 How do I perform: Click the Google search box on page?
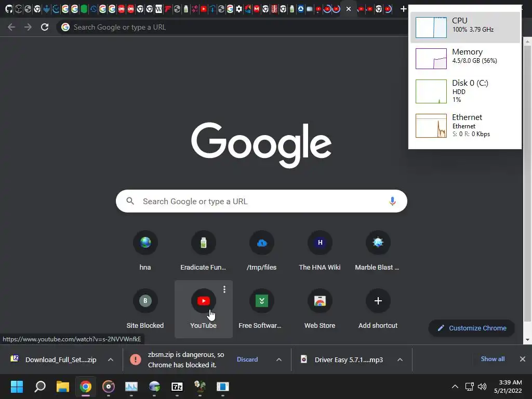(x=261, y=201)
